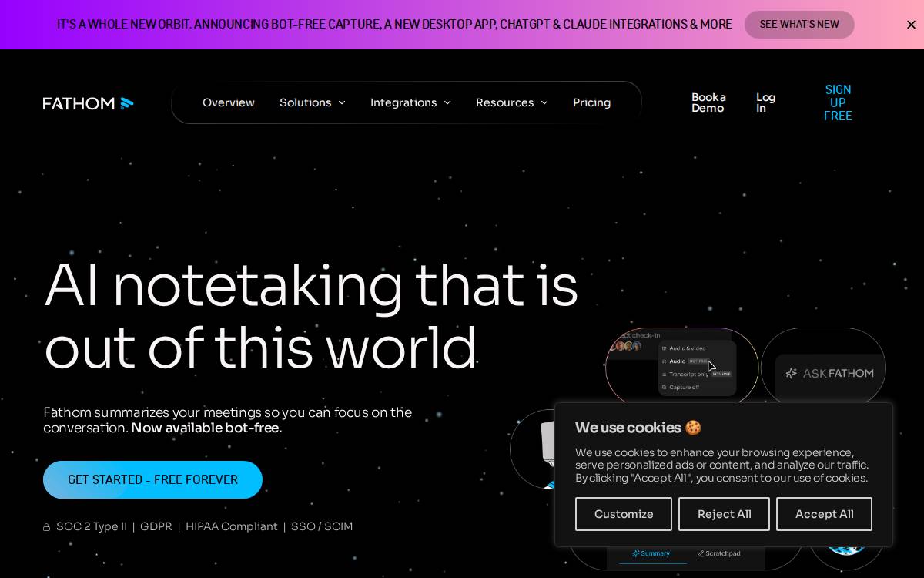Click the cookie emoji in the dialog heading
This screenshot has width=924, height=578.
(693, 428)
